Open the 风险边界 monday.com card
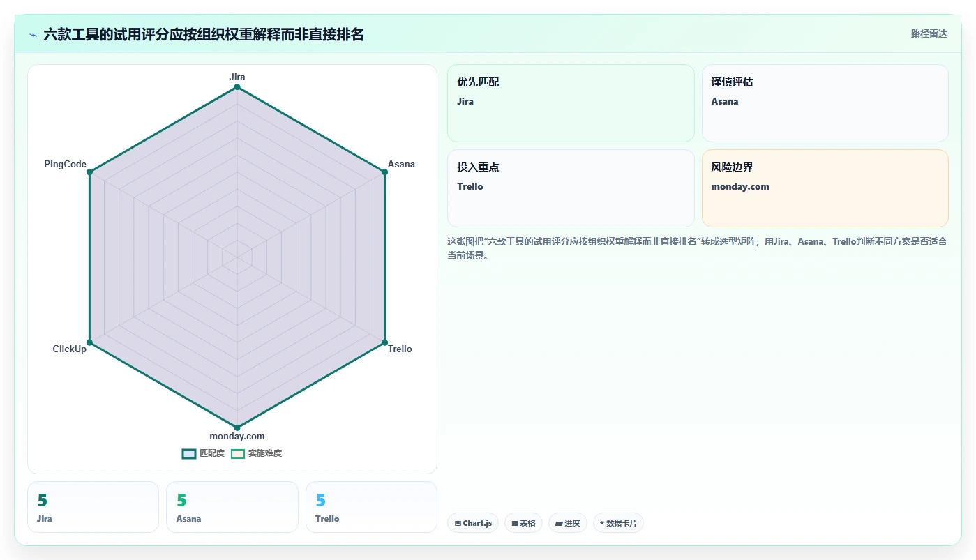976x560 pixels. point(825,188)
